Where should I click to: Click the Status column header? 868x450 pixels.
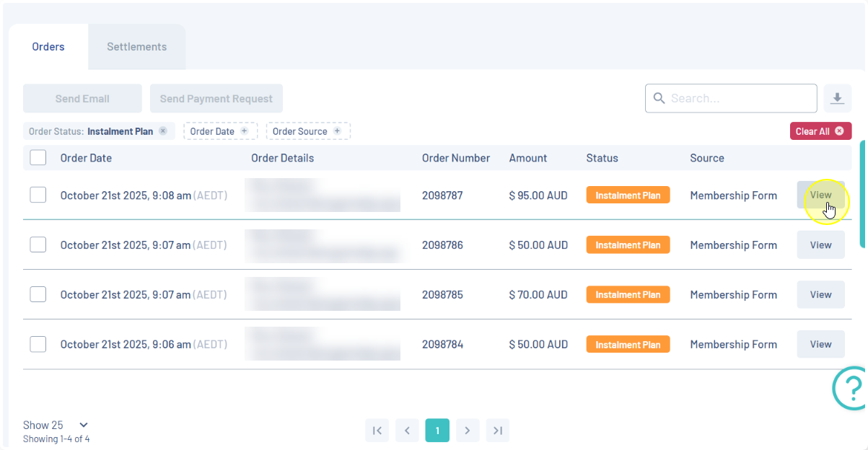tap(602, 158)
